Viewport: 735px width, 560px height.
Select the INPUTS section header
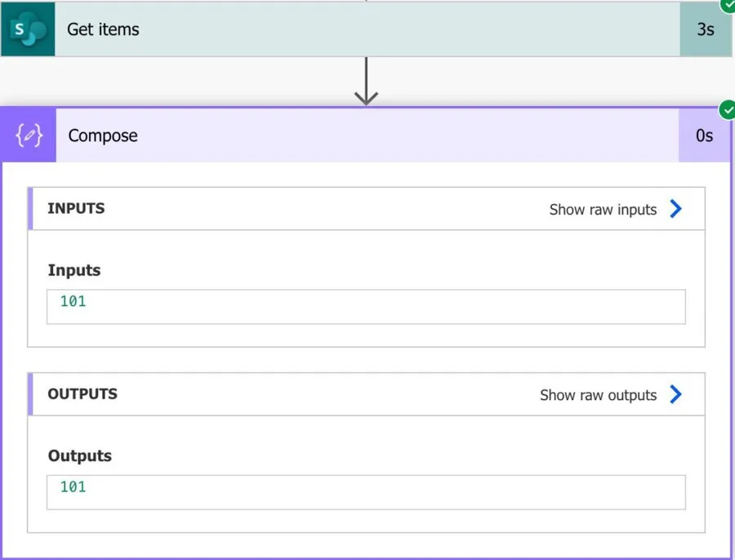(x=76, y=208)
